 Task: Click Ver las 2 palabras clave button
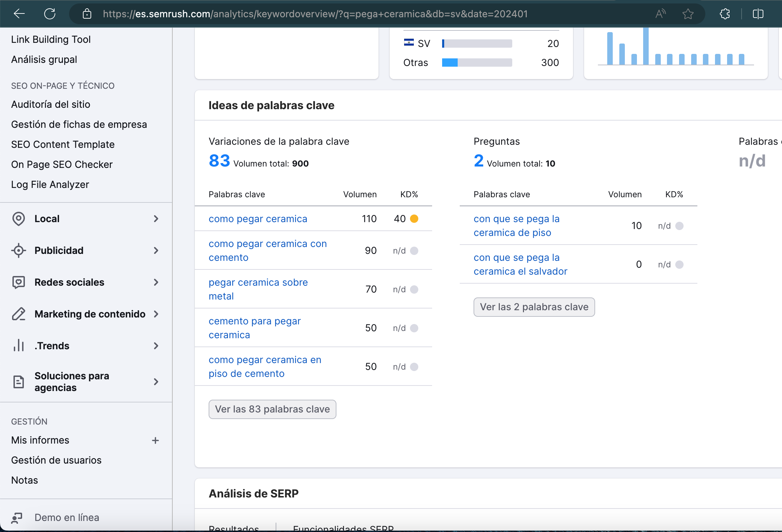pyautogui.click(x=534, y=307)
